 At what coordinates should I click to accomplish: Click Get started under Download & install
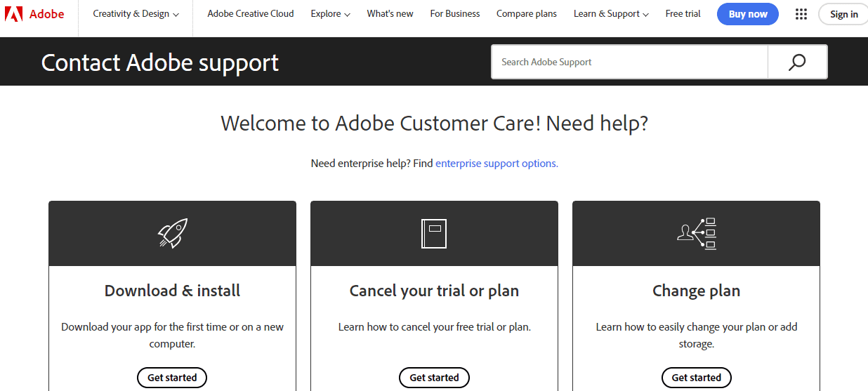pyautogui.click(x=172, y=378)
